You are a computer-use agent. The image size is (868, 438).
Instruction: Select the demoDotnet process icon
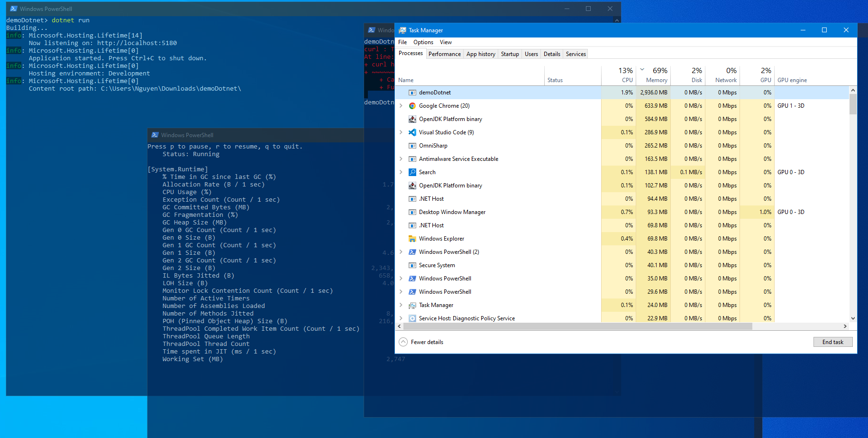(x=412, y=92)
